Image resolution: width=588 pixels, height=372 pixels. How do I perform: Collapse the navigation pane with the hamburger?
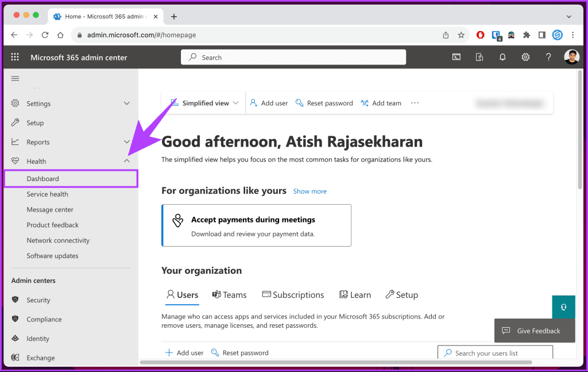(x=15, y=79)
